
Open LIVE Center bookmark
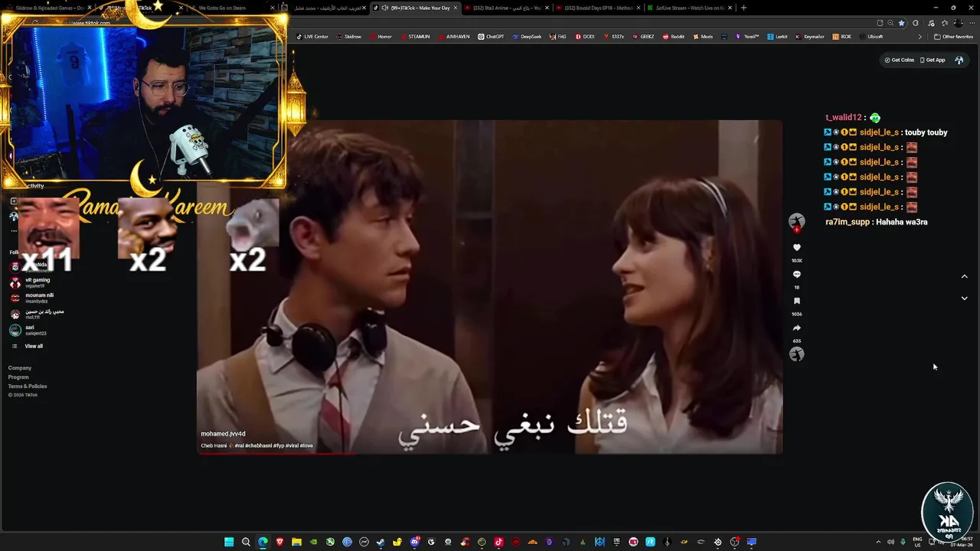(x=312, y=37)
